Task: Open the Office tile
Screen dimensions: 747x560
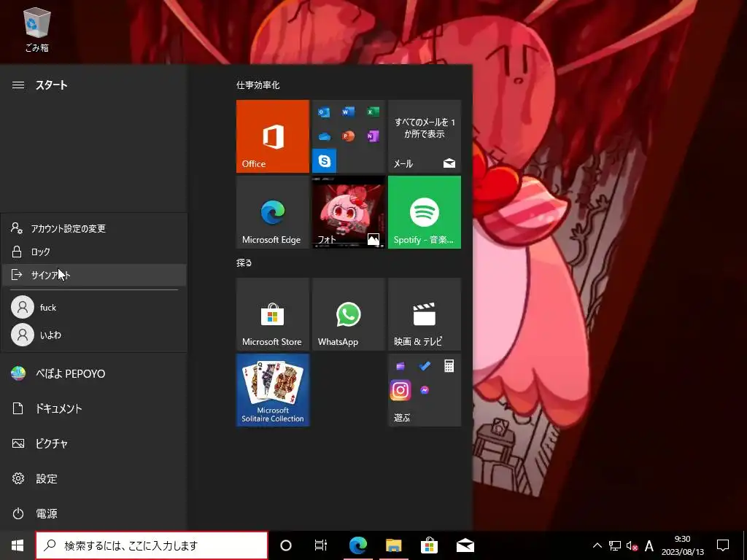Action: [x=273, y=136]
